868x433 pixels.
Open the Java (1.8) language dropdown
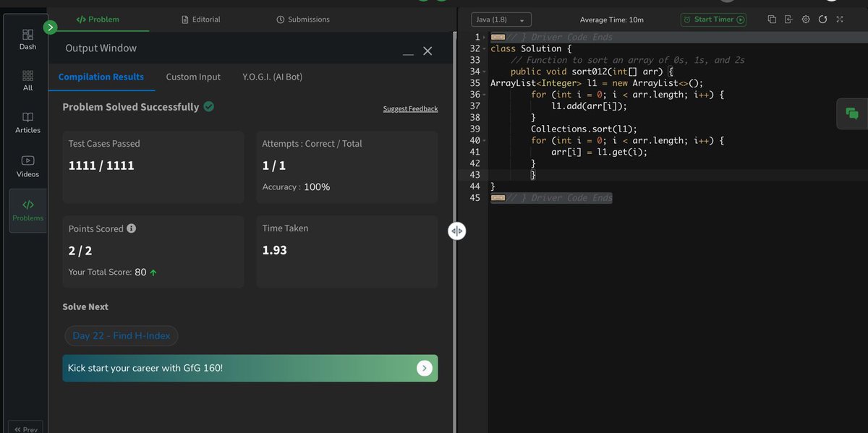(x=501, y=20)
